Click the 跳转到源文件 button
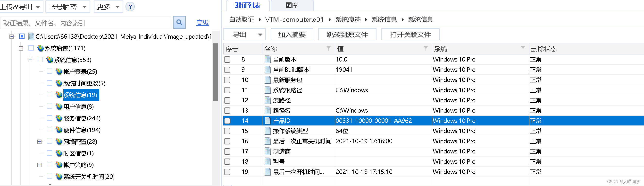This screenshot has height=186, width=644. (347, 35)
